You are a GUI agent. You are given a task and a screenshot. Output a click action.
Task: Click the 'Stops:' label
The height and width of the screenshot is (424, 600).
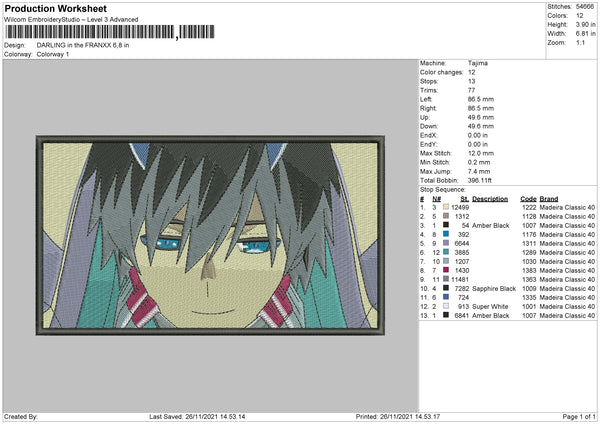tap(429, 81)
